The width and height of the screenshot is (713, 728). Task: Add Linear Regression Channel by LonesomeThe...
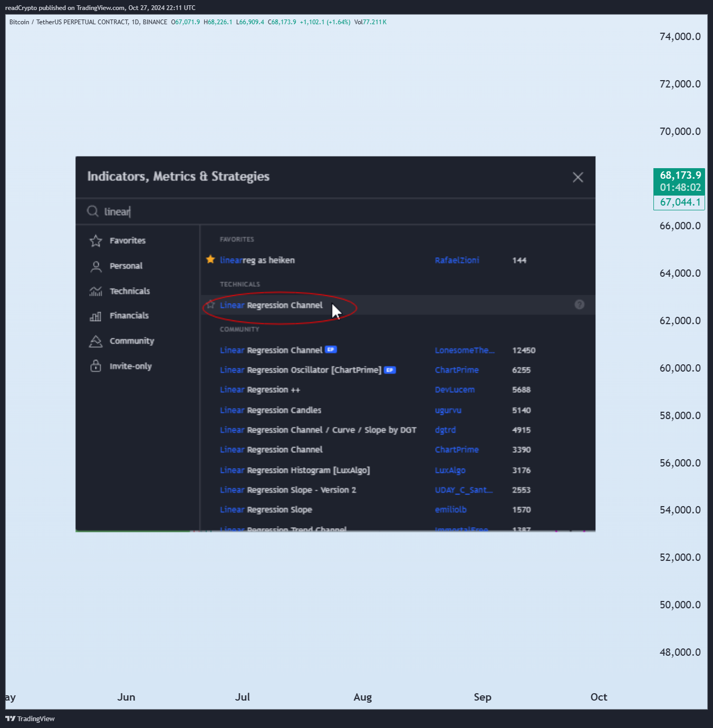271,350
